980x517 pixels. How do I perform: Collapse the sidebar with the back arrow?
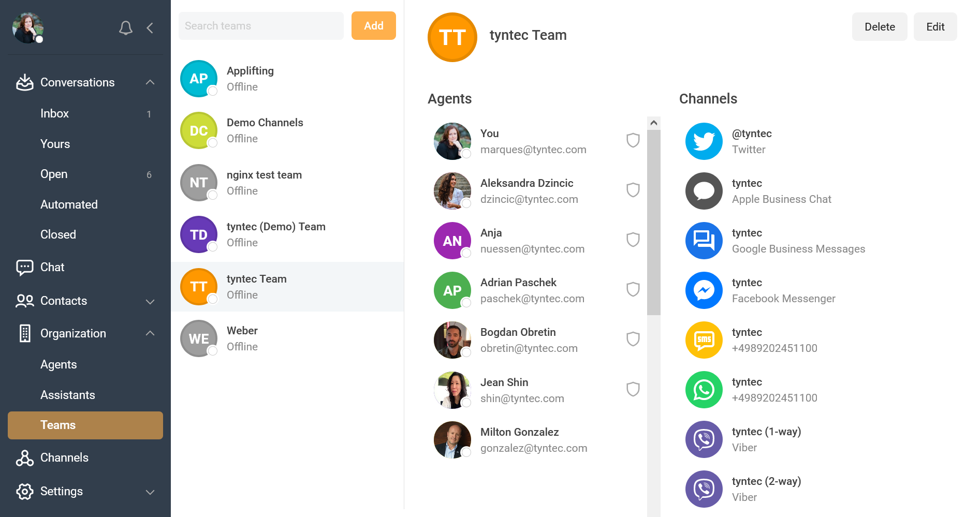(x=150, y=28)
